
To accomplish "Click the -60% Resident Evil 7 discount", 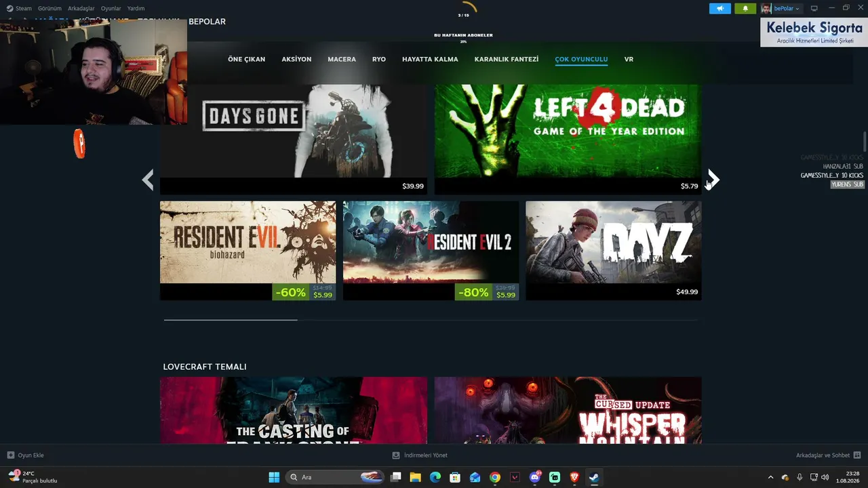I will click(290, 292).
